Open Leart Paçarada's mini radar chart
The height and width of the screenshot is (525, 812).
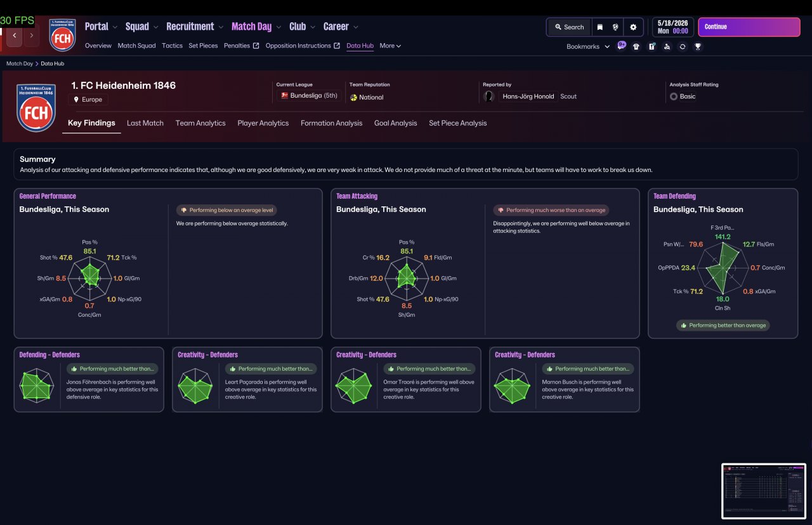point(195,387)
